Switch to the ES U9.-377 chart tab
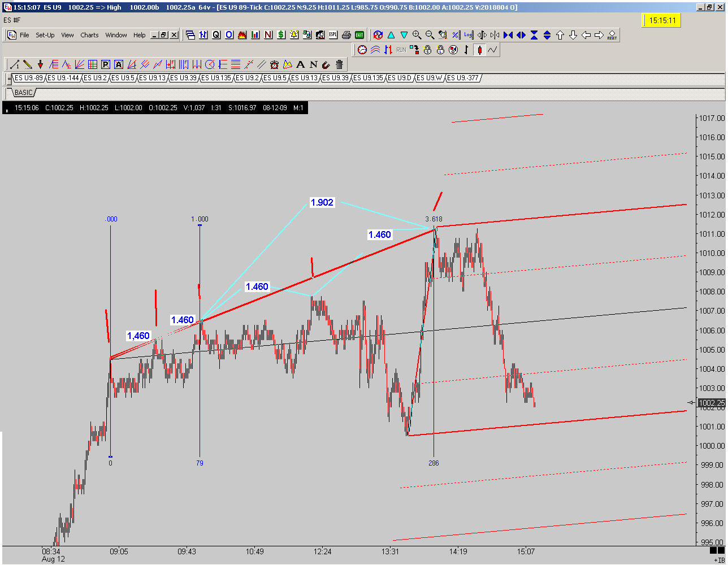 (465, 78)
